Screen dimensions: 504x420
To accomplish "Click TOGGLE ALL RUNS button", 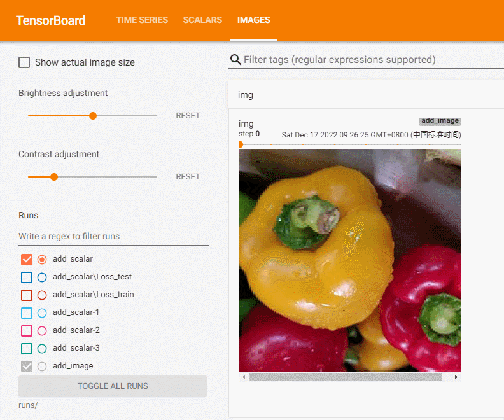I will pos(113,386).
